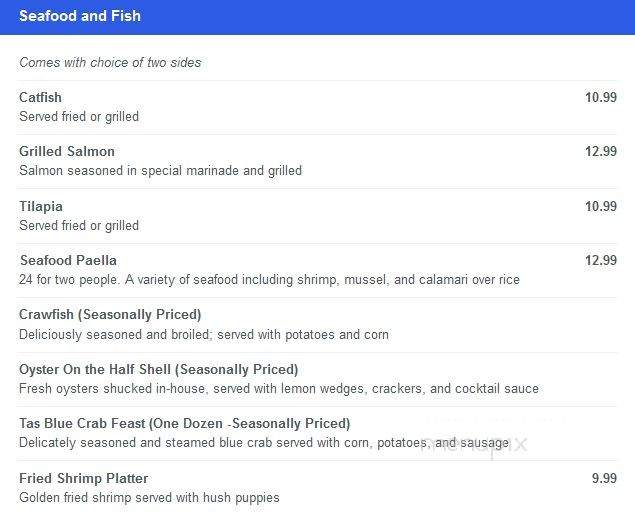Click the 'Fresh oysters shucked in-house' description
The width and height of the screenshot is (635, 513).
tap(279, 388)
